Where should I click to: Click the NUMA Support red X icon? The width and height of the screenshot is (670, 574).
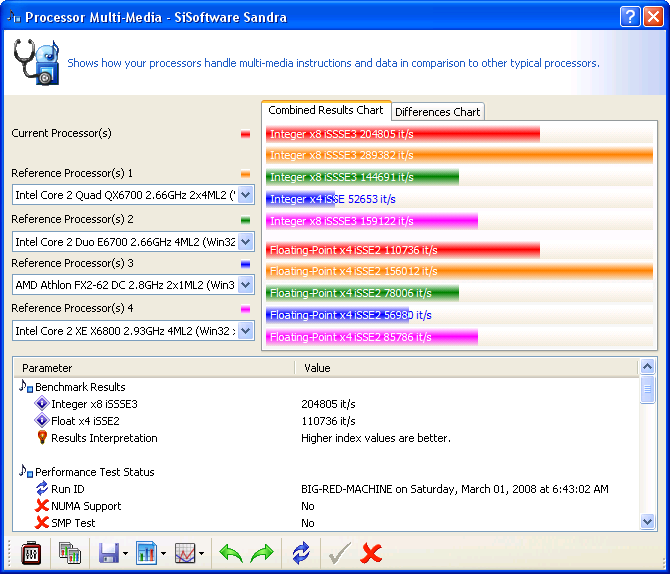pyautogui.click(x=42, y=506)
